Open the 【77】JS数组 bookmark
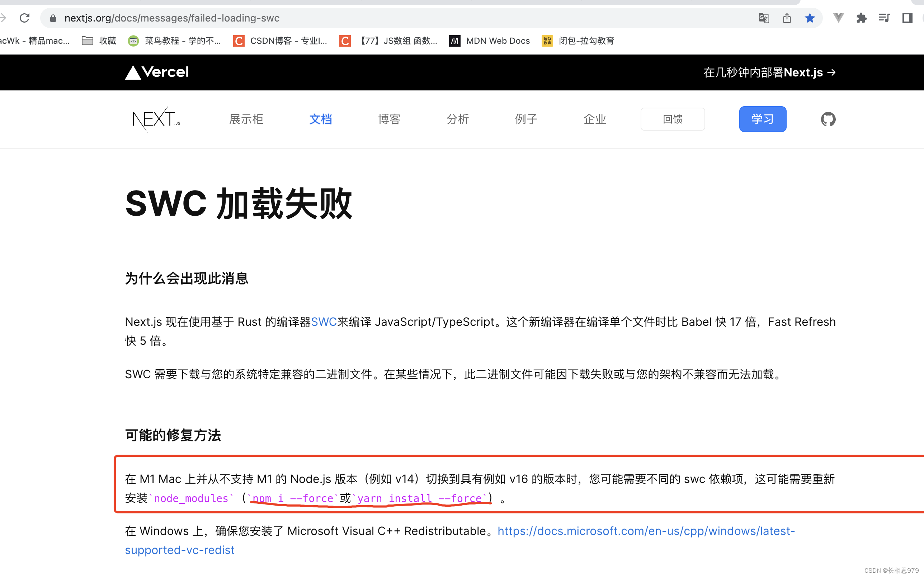Viewport: 924px width, 577px height. [388, 41]
